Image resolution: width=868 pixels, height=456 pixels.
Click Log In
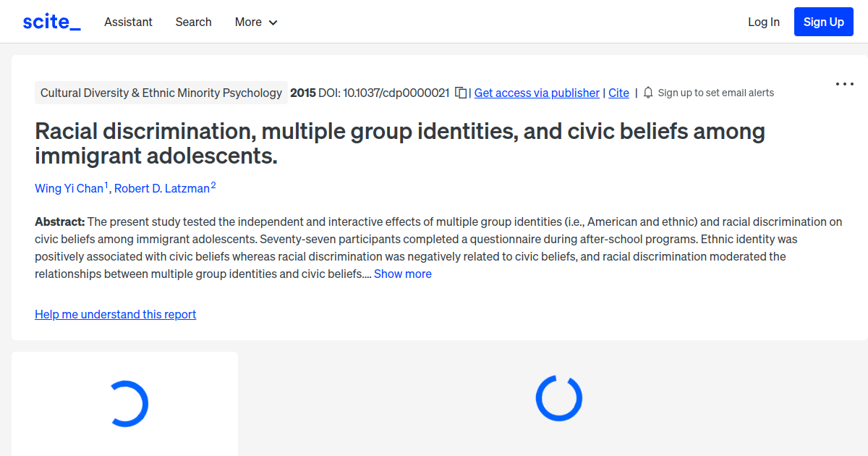click(764, 22)
